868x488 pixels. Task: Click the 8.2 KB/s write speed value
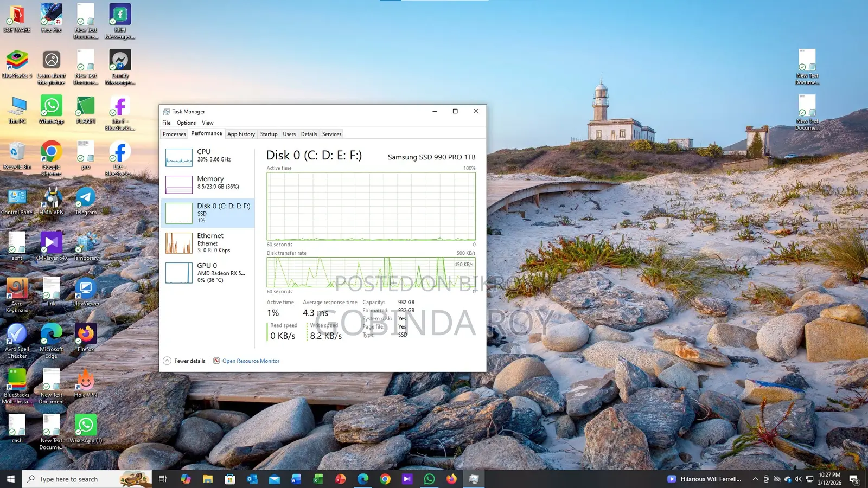[x=326, y=336]
